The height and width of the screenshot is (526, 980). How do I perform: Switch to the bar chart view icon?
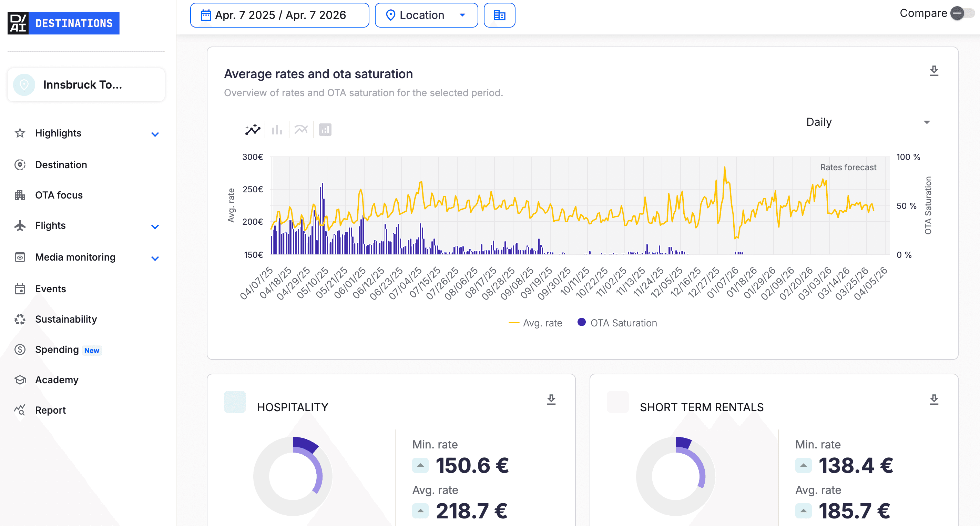[x=277, y=130]
